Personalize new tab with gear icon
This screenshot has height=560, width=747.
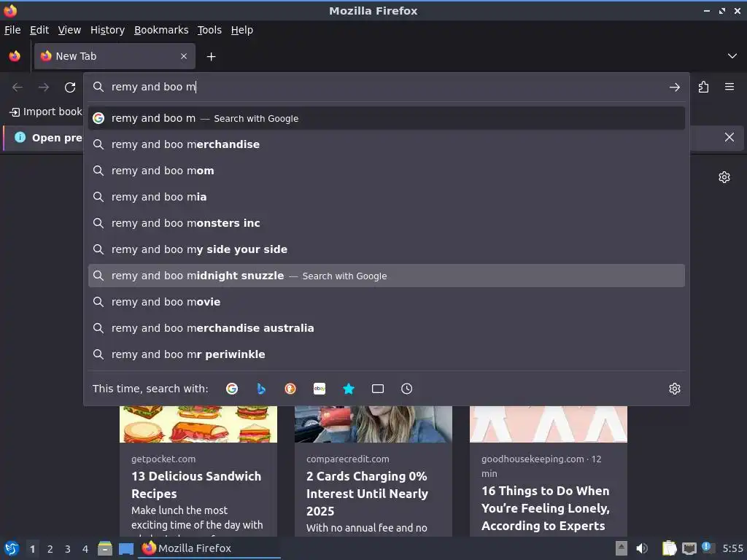pyautogui.click(x=724, y=177)
